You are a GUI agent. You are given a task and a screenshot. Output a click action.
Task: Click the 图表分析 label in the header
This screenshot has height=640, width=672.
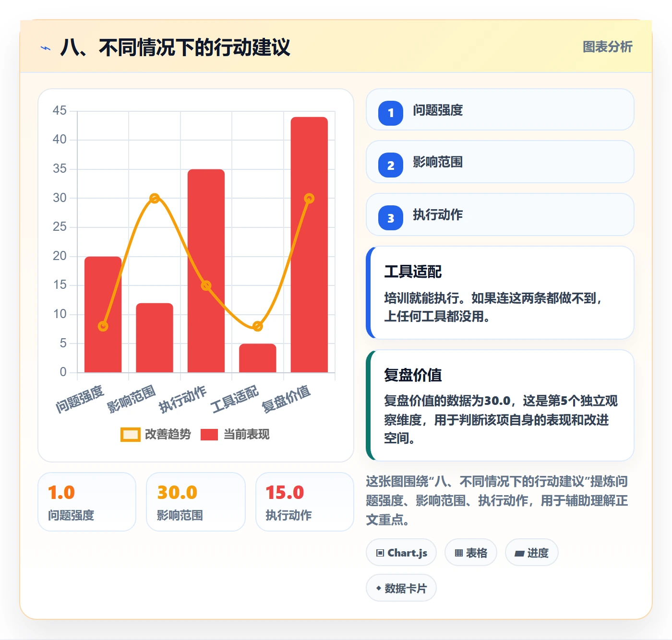[x=607, y=47]
